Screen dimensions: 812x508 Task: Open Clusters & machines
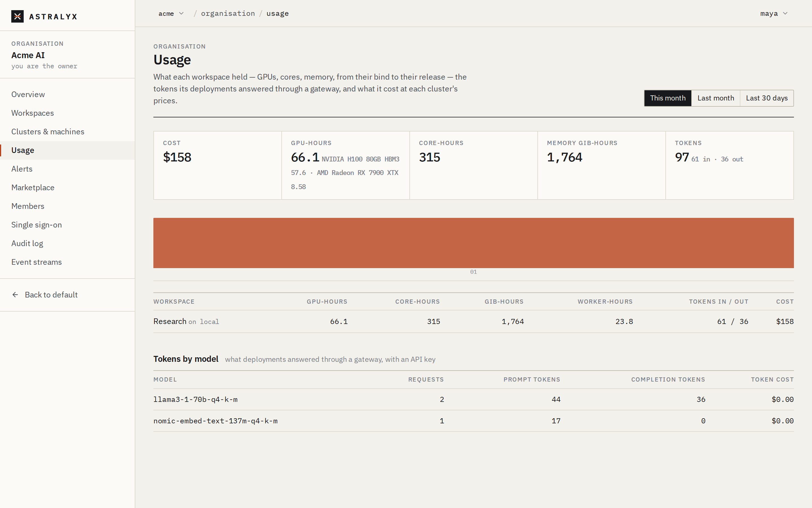click(67, 132)
